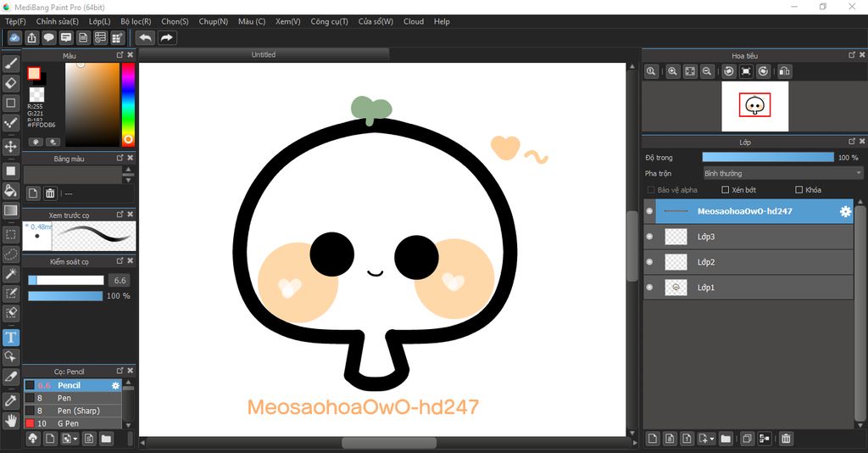Enable the Xén bớt checkbox
Viewport: 868px width, 453px height.
click(726, 190)
